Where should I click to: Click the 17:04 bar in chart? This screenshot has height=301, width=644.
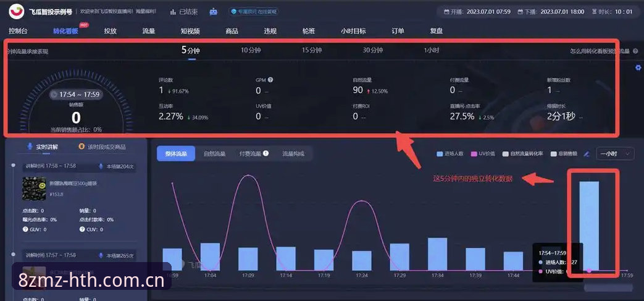pos(210,256)
